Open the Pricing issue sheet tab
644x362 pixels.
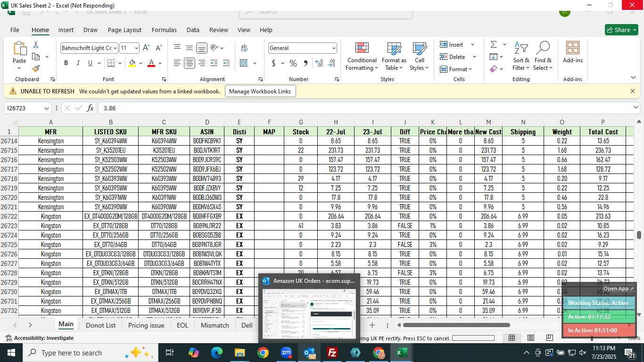[146, 325]
